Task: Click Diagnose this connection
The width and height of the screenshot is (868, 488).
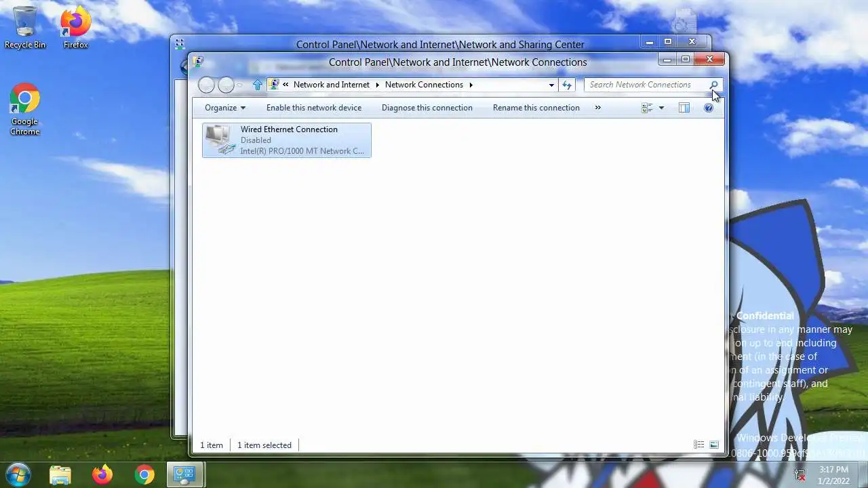Action: pyautogui.click(x=427, y=108)
